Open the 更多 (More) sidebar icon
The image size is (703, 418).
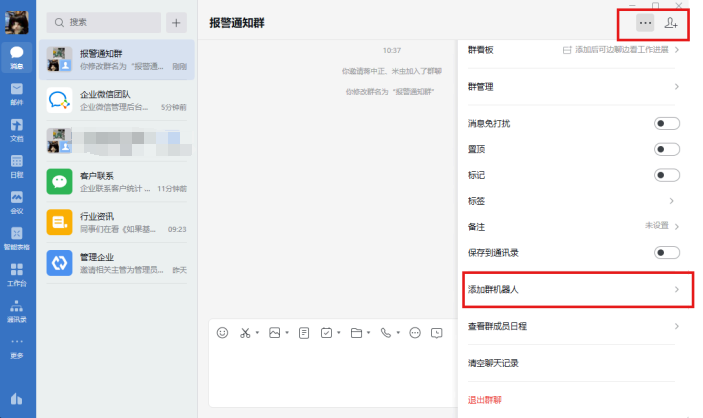tap(17, 348)
